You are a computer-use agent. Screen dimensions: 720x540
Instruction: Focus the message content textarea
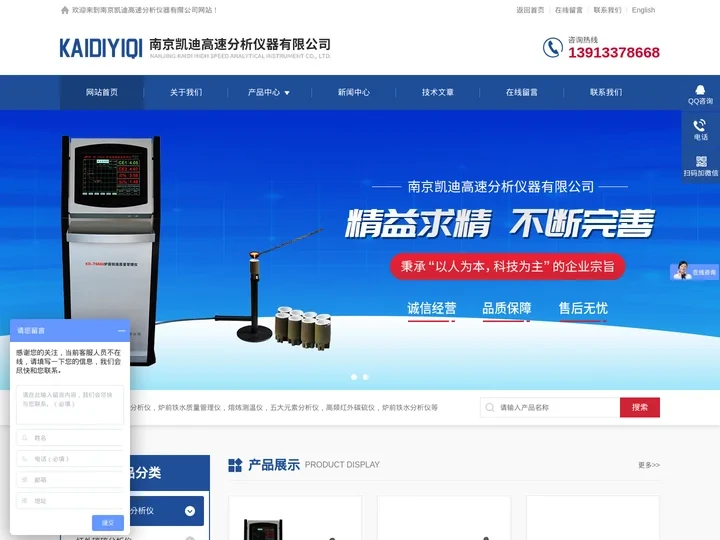pos(70,405)
